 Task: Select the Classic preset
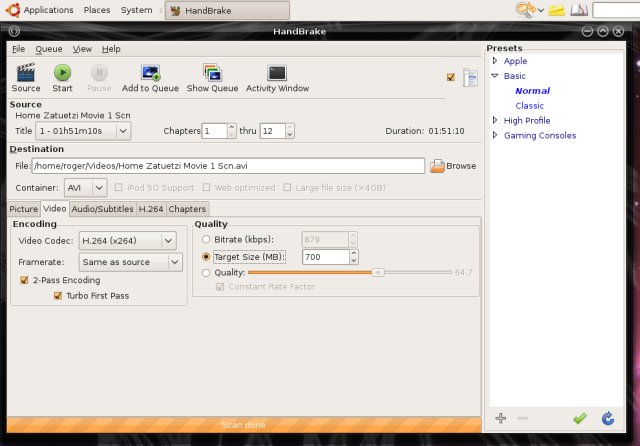(529, 105)
